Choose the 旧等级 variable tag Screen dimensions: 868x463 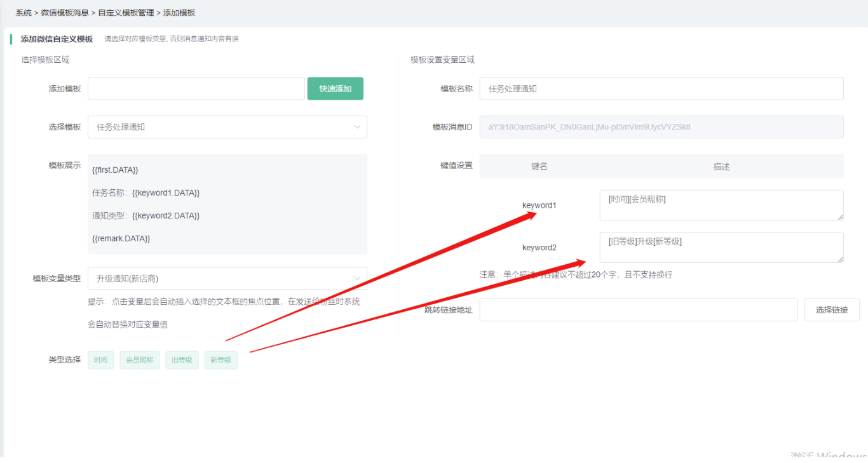pos(182,360)
